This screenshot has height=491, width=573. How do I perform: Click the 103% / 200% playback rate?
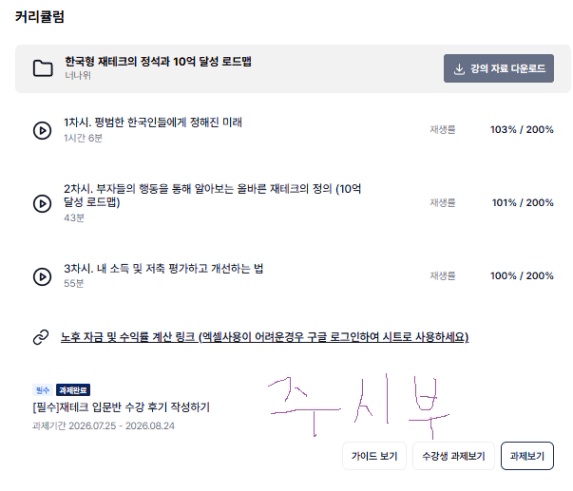tap(521, 129)
